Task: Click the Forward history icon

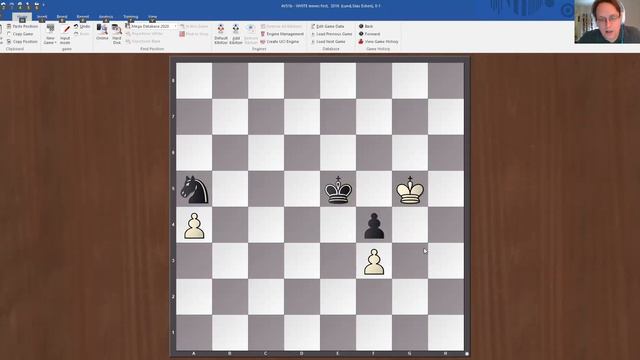Action: tap(361, 34)
